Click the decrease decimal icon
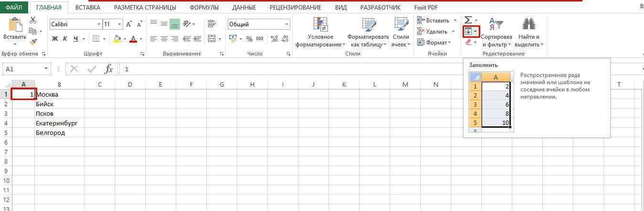 click(x=285, y=39)
